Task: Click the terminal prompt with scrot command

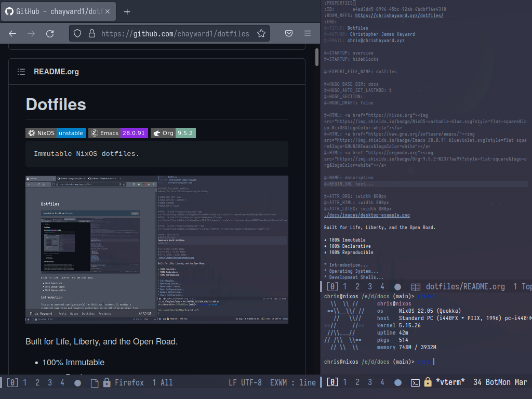Action: [x=379, y=362]
